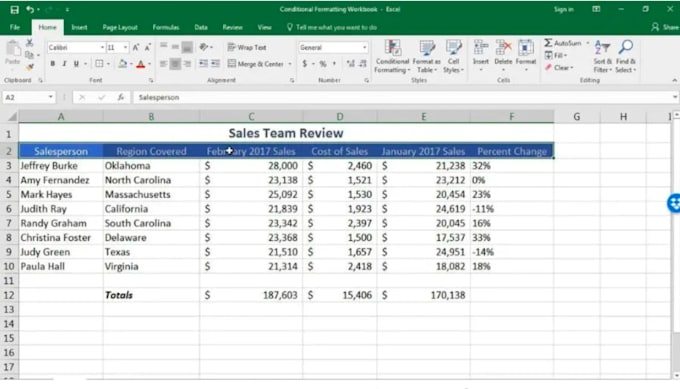The width and height of the screenshot is (680, 389).
Task: Click the Decrease Indent icon
Action: (203, 64)
